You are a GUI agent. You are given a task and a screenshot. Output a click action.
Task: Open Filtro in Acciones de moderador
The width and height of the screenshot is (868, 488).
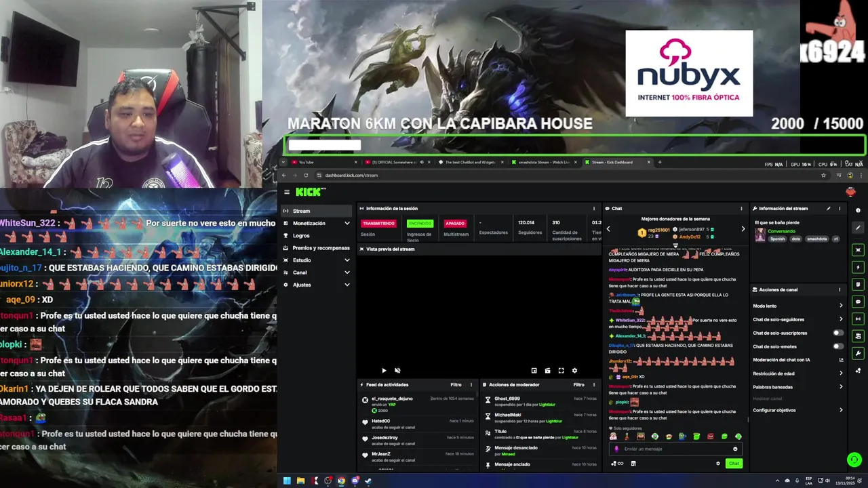click(578, 385)
